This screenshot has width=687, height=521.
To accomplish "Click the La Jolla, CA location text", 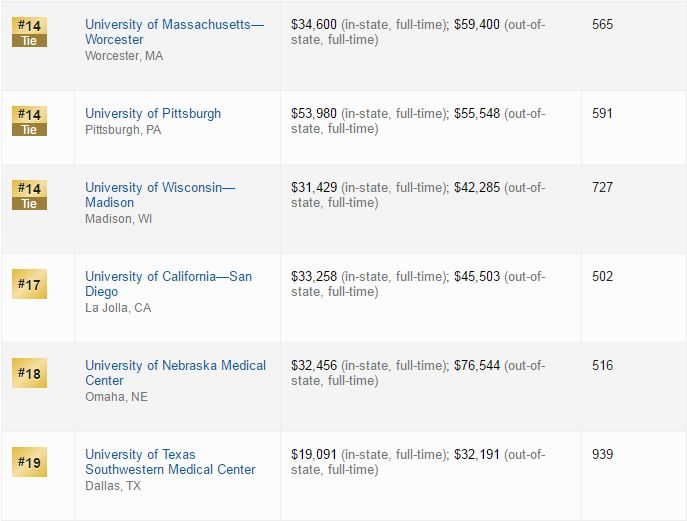I will (118, 308).
